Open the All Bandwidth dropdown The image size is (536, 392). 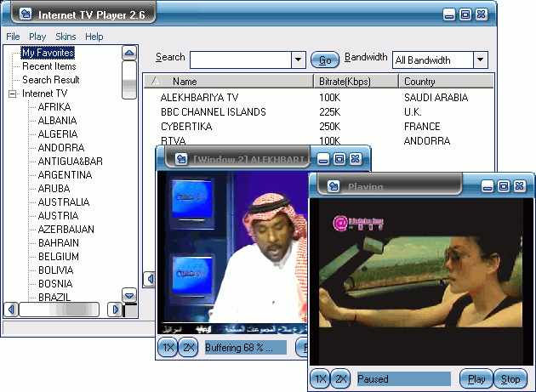pyautogui.click(x=481, y=60)
